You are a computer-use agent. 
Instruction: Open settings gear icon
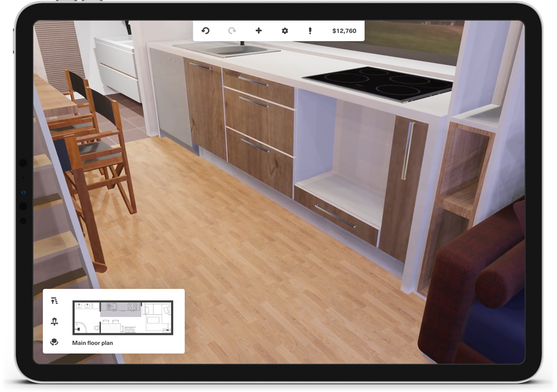(285, 31)
